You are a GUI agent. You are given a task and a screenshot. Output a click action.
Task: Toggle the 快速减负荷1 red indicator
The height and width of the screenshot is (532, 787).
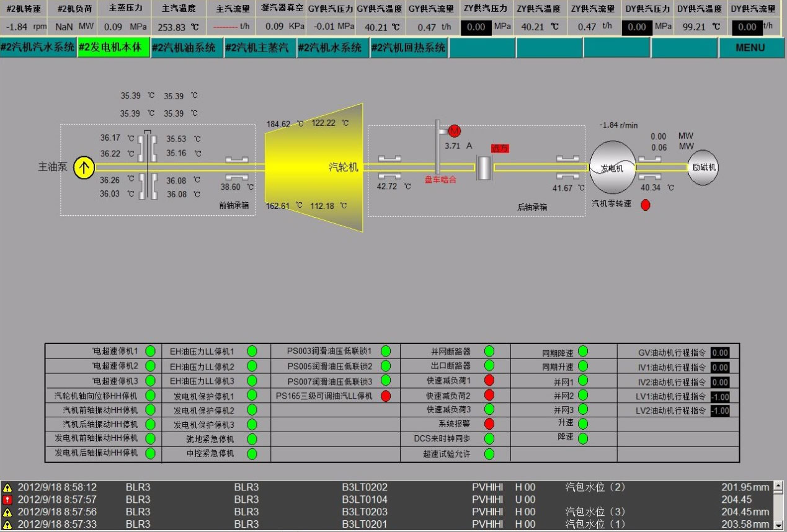489,380
